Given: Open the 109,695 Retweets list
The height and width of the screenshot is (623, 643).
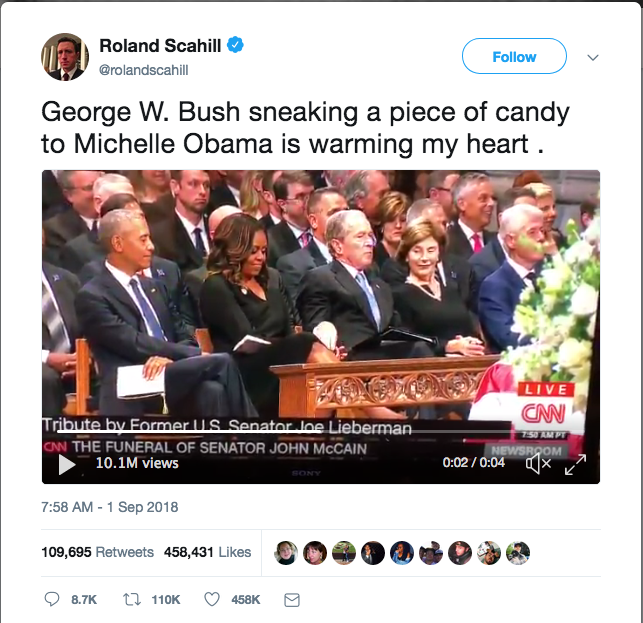Looking at the screenshot, I should (97, 552).
